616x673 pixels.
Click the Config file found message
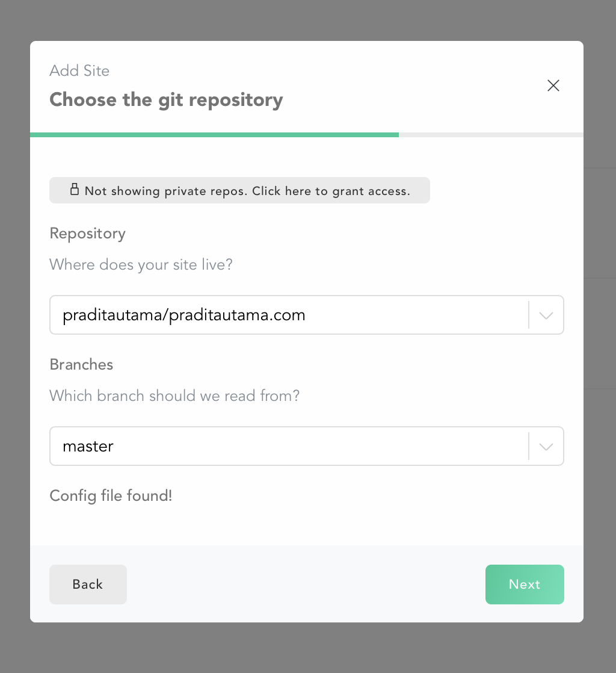pos(111,496)
